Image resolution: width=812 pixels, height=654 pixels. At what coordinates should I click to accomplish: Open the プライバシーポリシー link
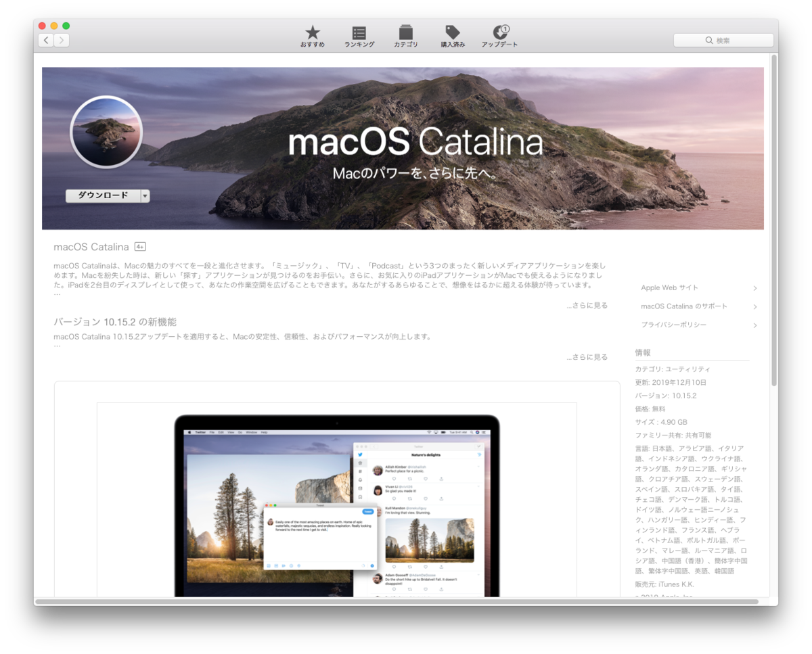click(674, 325)
